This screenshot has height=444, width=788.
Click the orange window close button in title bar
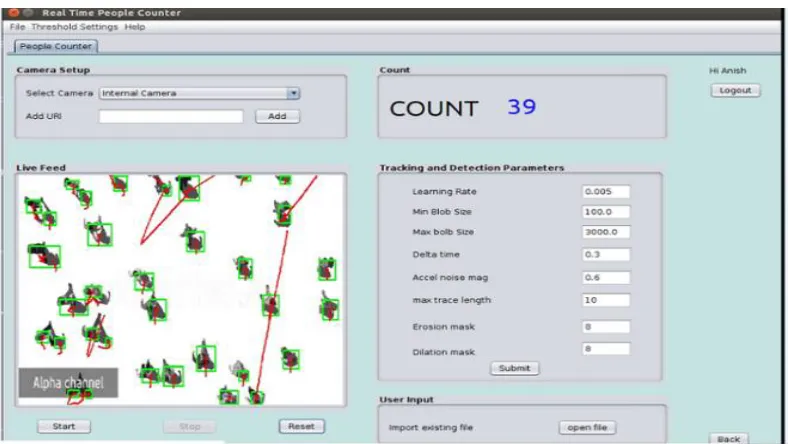[x=14, y=13]
